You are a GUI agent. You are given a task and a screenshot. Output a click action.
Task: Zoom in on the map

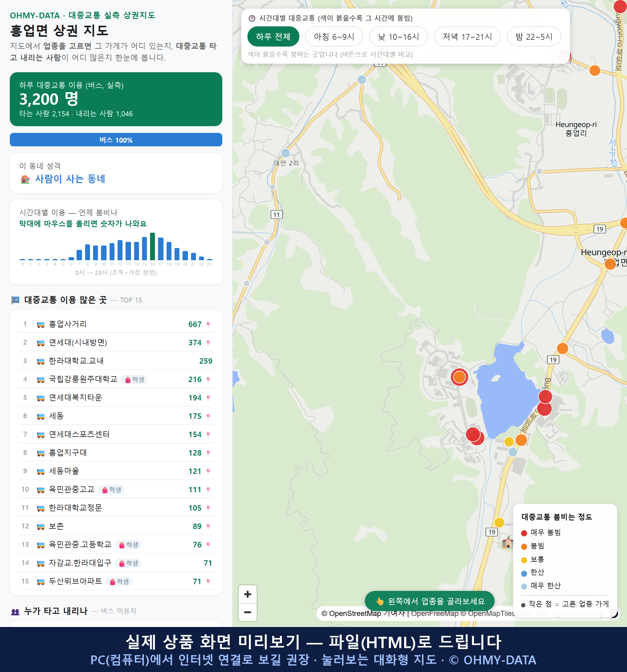click(248, 594)
